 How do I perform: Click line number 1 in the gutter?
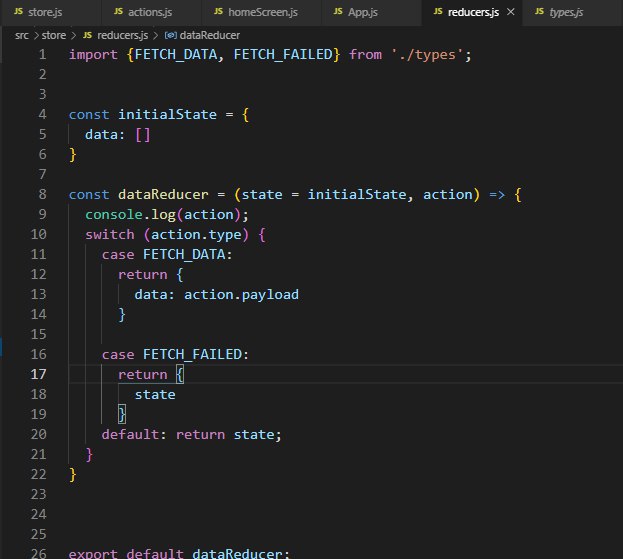43,54
